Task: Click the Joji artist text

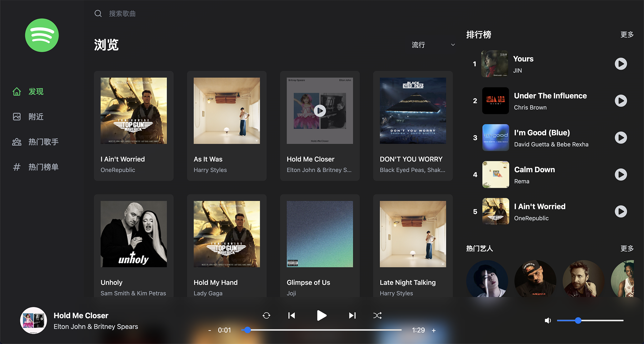Action: [291, 293]
